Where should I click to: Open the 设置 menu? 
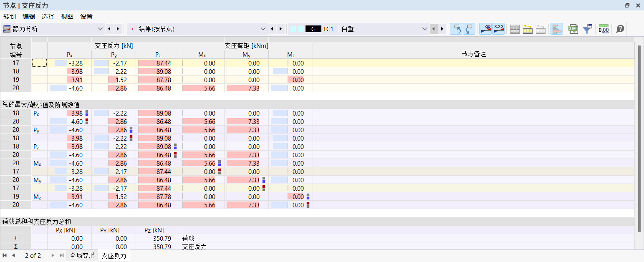coord(86,16)
